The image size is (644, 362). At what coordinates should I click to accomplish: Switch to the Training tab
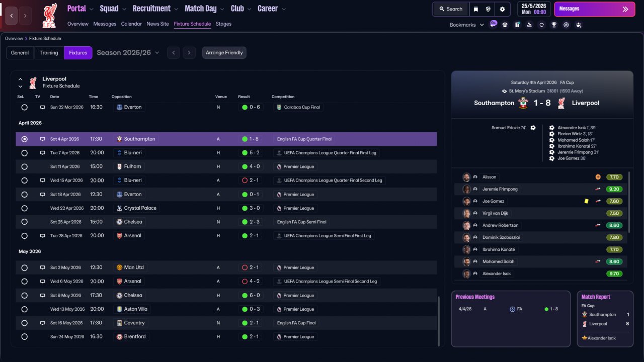click(x=49, y=53)
